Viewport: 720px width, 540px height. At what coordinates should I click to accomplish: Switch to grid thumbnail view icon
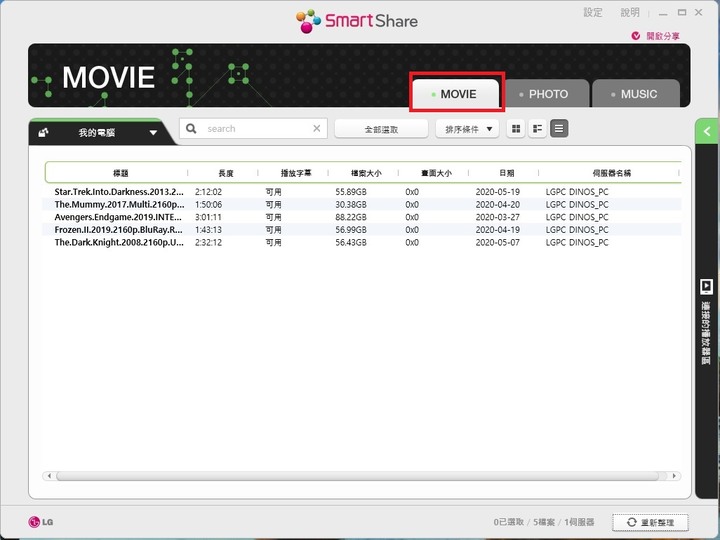pyautogui.click(x=516, y=129)
